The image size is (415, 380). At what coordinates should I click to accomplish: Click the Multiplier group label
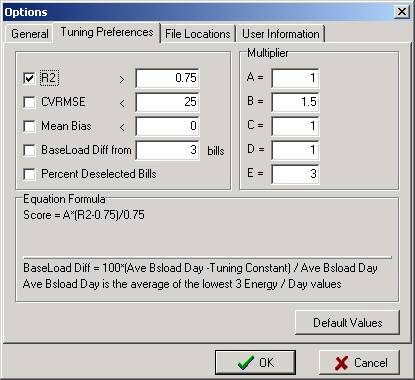[268, 53]
